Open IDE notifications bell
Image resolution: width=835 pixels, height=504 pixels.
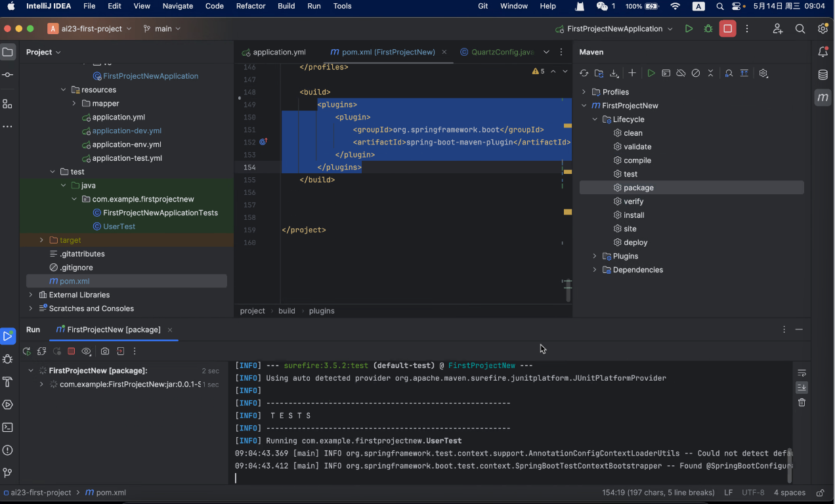tap(823, 52)
